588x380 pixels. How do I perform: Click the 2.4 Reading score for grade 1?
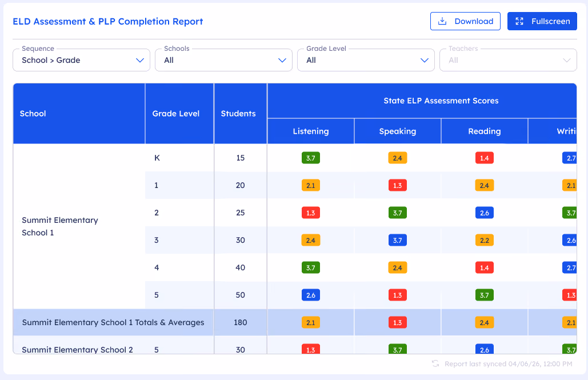[x=484, y=185]
